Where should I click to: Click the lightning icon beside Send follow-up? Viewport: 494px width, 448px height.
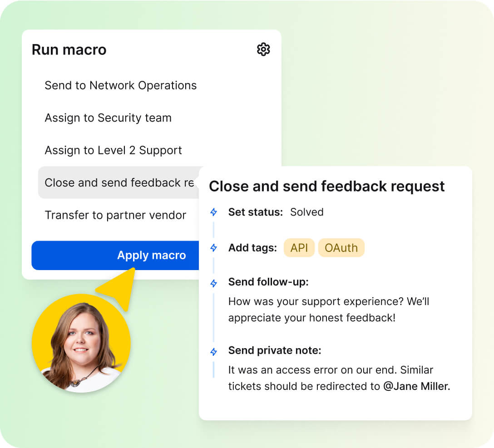pos(213,283)
